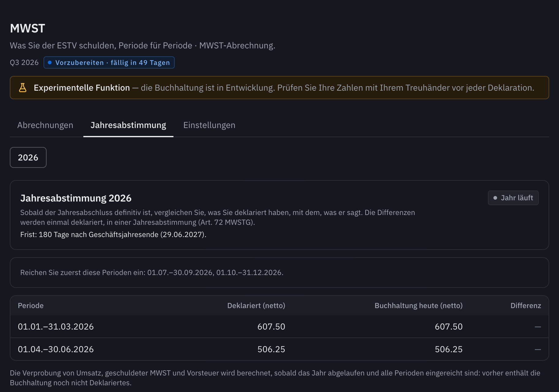Image resolution: width=559 pixels, height=392 pixels.
Task: Click the MWST page title
Action: (x=28, y=28)
